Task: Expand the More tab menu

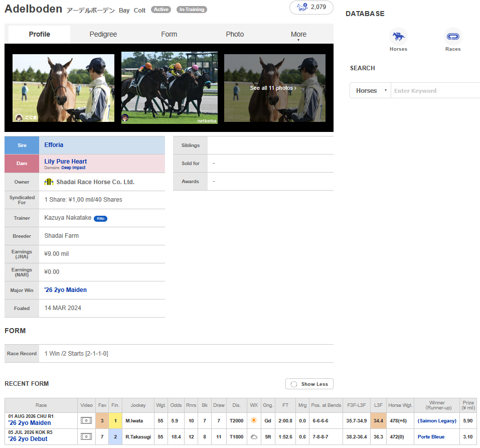Action: point(298,34)
